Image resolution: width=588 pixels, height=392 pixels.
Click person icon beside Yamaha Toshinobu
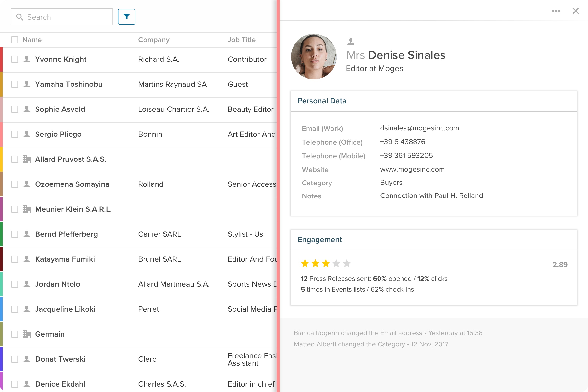[x=27, y=84]
